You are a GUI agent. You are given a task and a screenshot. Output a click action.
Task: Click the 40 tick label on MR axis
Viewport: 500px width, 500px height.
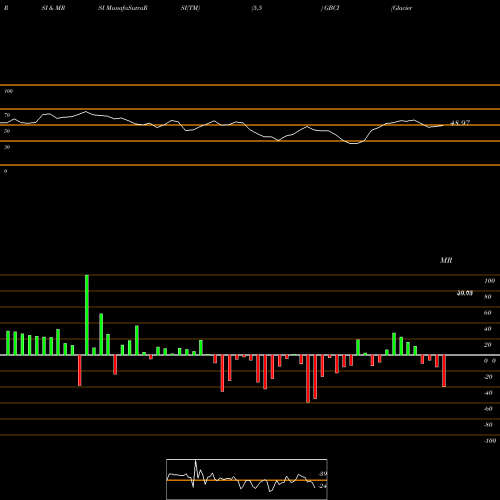click(x=488, y=329)
